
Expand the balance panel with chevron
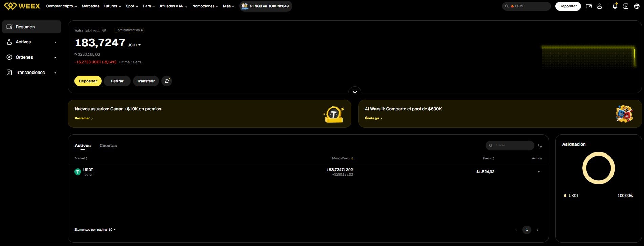point(355,92)
